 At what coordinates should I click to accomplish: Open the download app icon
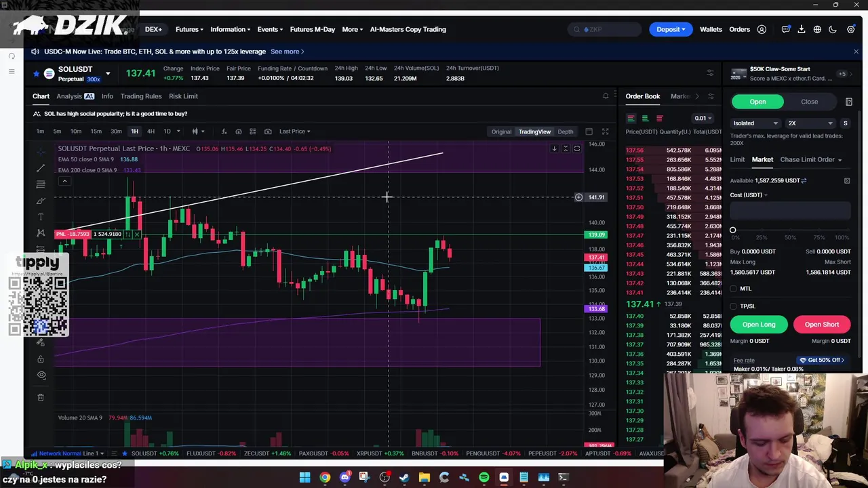tap(801, 29)
